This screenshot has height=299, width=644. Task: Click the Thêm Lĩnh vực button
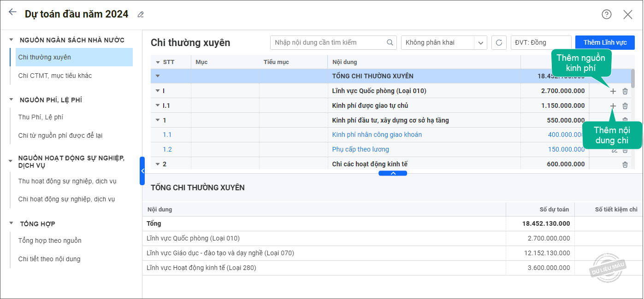click(x=605, y=42)
